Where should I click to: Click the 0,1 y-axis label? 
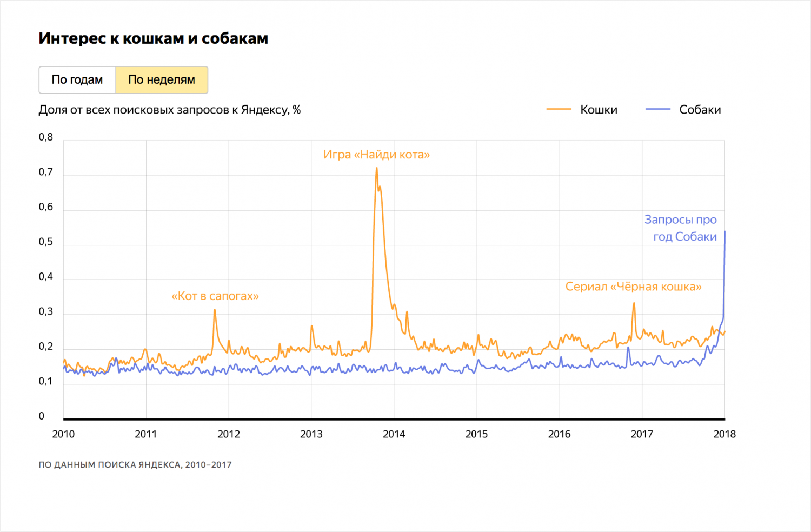click(x=46, y=382)
